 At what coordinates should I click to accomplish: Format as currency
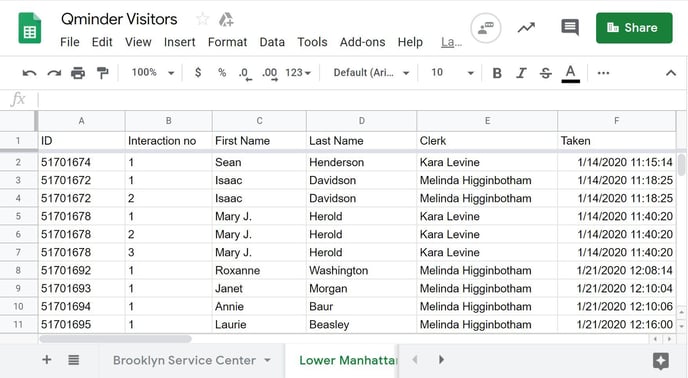pyautogui.click(x=198, y=72)
